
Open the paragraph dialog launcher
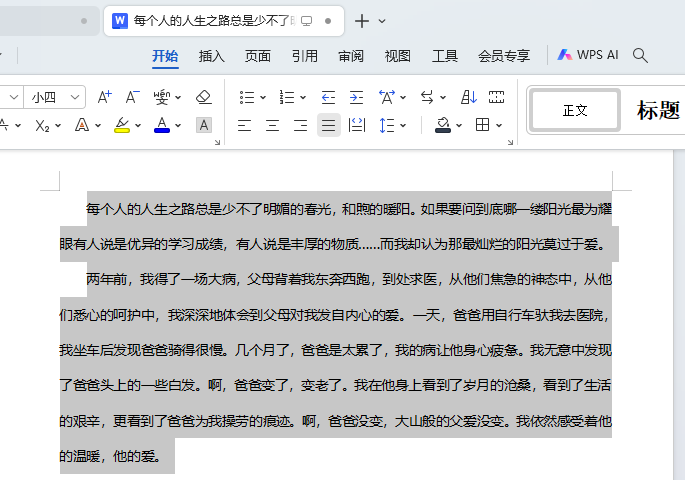pyautogui.click(x=510, y=142)
